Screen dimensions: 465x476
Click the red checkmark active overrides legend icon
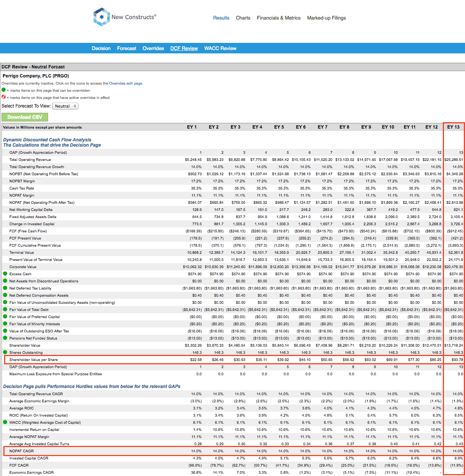pyautogui.click(x=4, y=97)
